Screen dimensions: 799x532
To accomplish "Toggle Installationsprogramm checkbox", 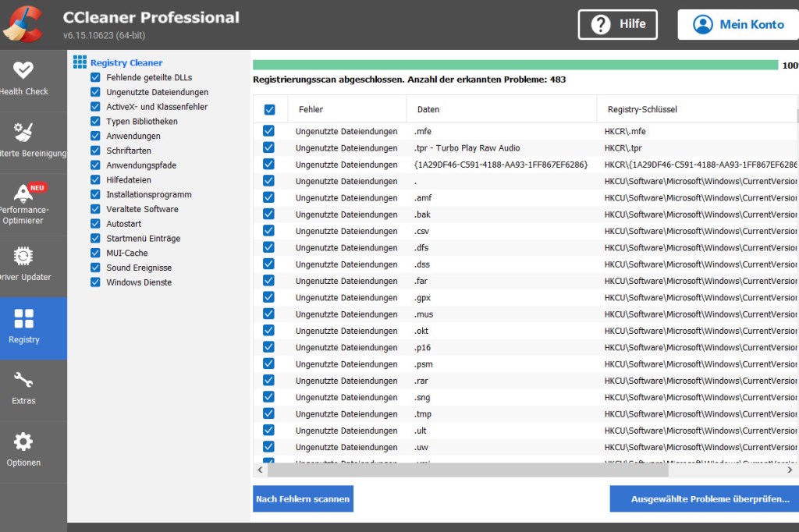I will 95,195.
